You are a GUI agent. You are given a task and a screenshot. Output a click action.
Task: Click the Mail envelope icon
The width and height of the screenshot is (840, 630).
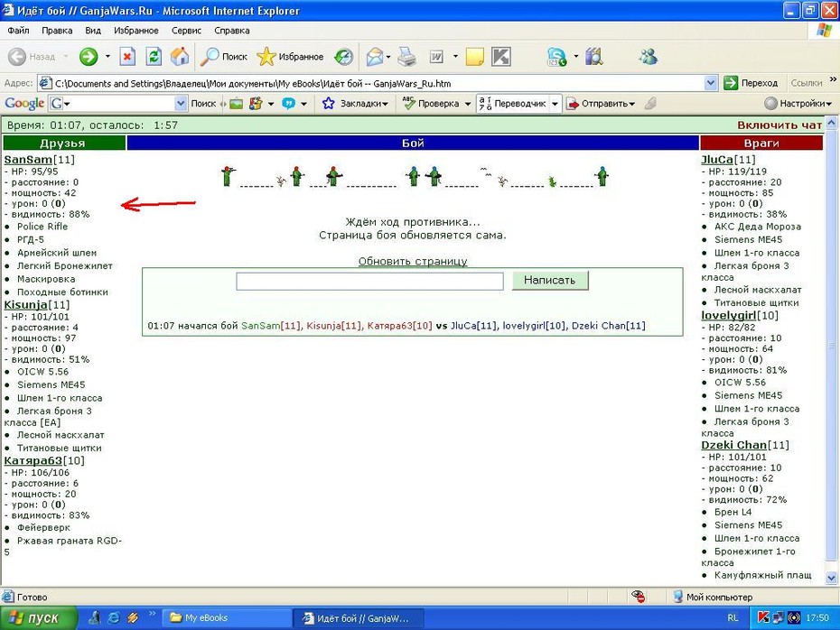click(375, 56)
